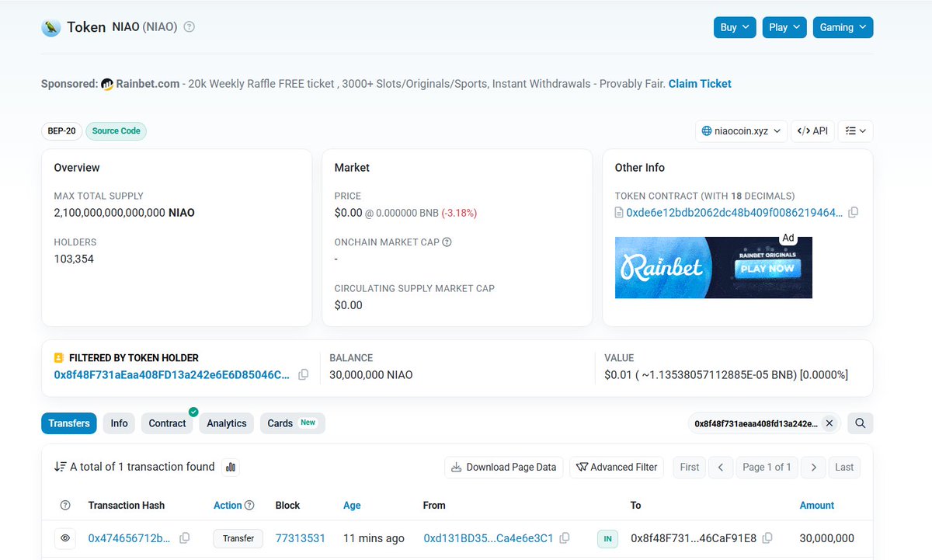Copy the filtered token holder address

tap(304, 374)
